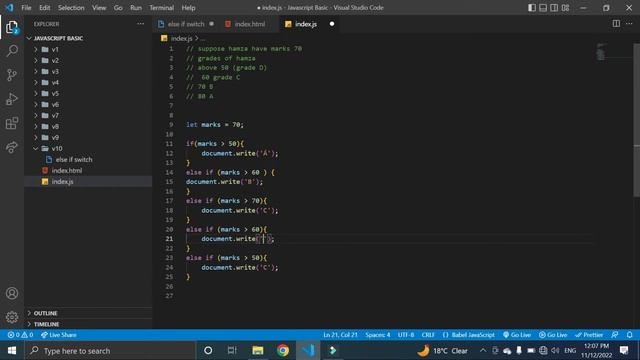The width and height of the screenshot is (640, 360).
Task: Open the Terminal menu
Action: pyautogui.click(x=162, y=8)
